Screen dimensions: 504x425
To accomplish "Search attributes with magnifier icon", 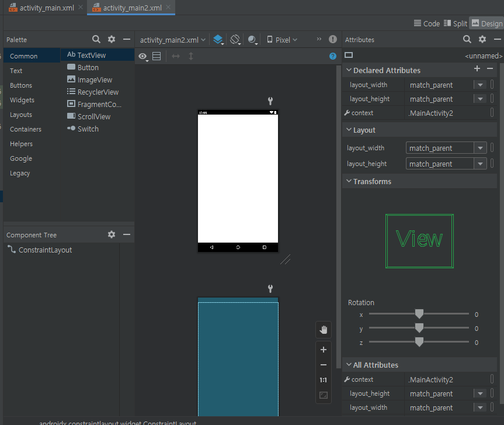I will coord(467,39).
